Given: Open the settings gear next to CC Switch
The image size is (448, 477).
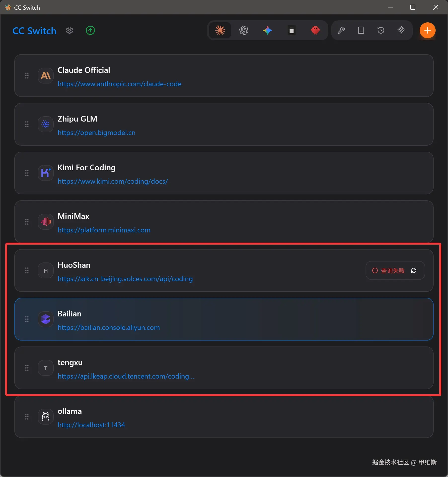Looking at the screenshot, I should pos(70,31).
